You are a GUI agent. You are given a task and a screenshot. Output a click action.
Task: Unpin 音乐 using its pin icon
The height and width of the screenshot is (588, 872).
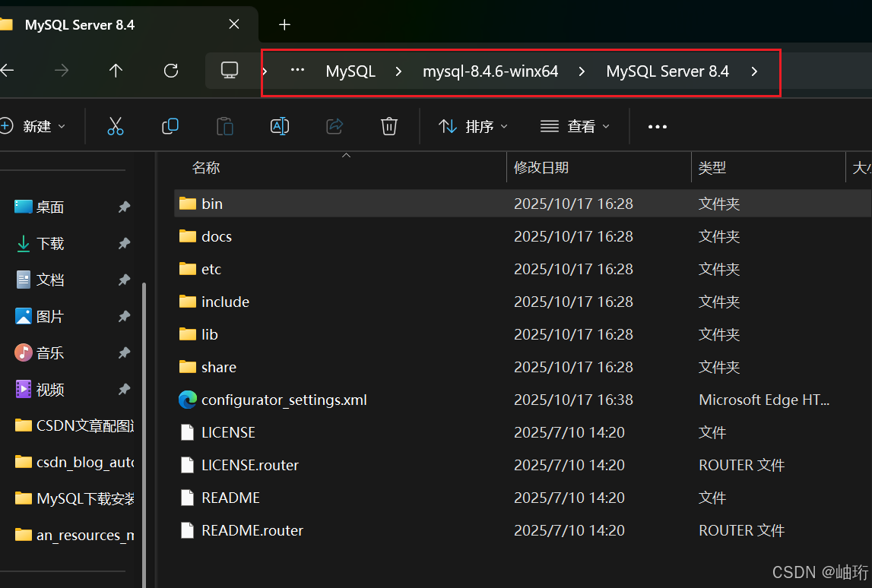tap(124, 353)
